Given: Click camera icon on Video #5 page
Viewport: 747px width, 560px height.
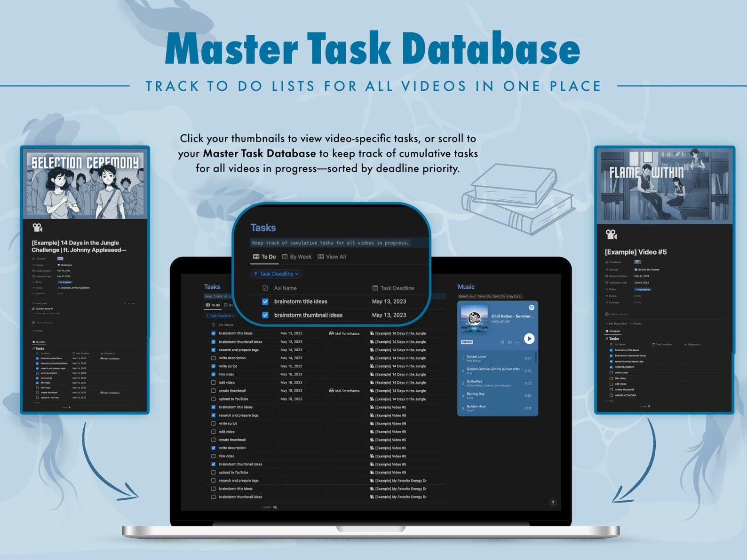Looking at the screenshot, I should coord(611,234).
